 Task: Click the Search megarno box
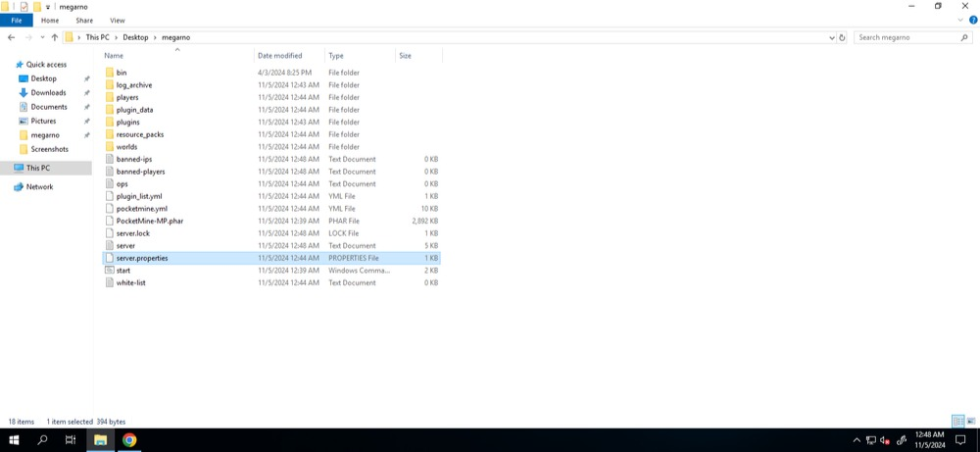[913, 37]
